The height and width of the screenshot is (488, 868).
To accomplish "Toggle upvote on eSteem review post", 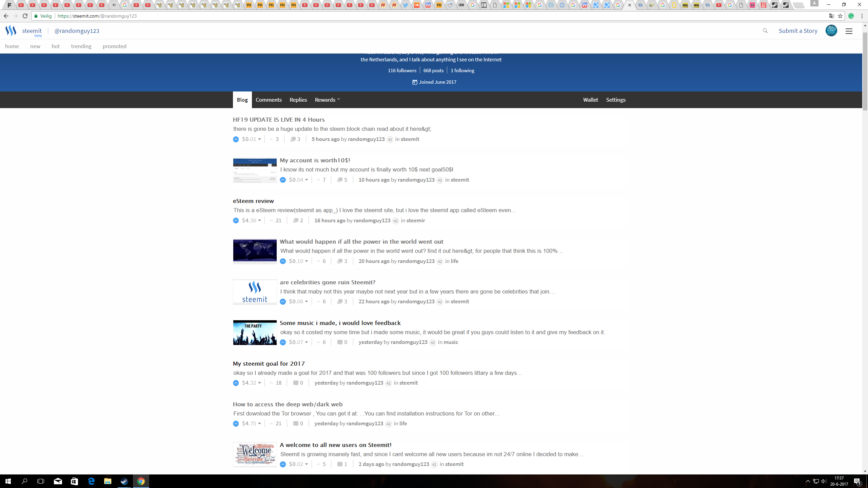I will (236, 221).
